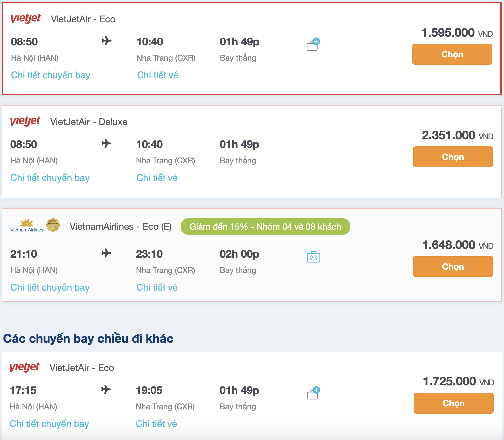
Task: Click the green 15% group discount badge
Action: 265,226
